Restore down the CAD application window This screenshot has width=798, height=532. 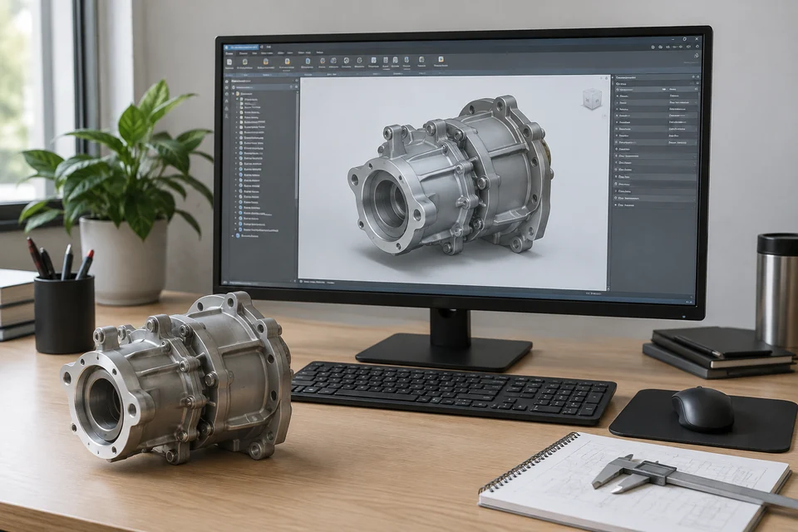click(x=684, y=40)
